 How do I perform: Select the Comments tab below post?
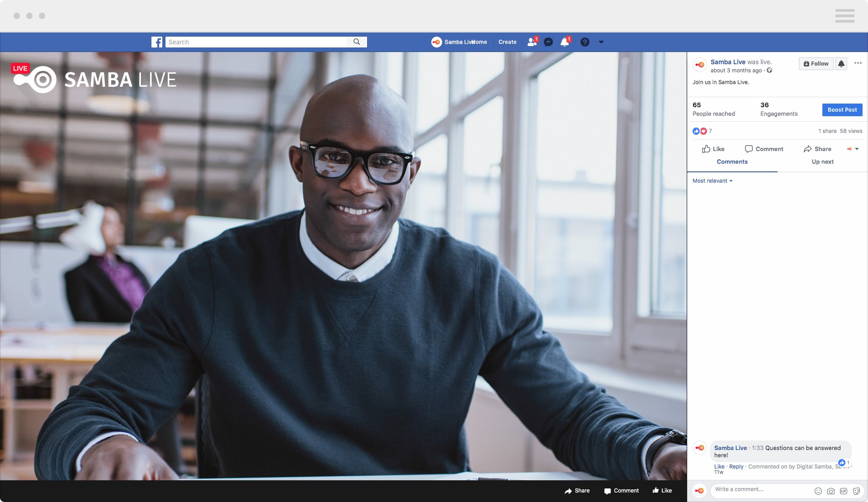tap(732, 162)
